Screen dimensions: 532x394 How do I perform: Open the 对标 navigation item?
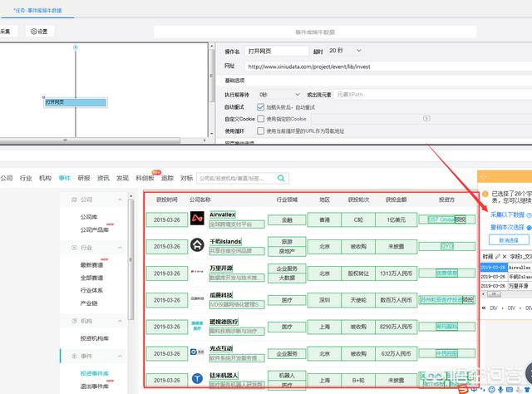click(x=186, y=178)
